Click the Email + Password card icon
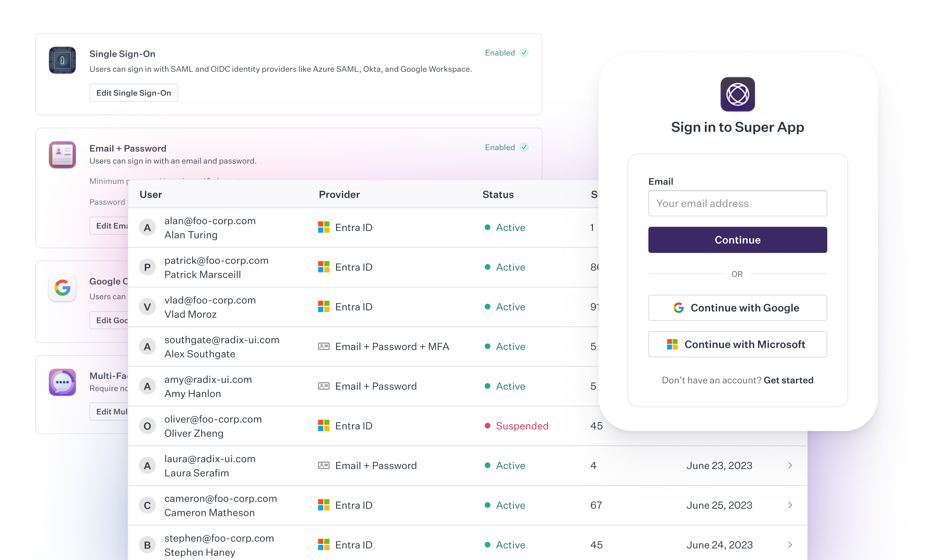The image size is (936, 560). coord(62,155)
